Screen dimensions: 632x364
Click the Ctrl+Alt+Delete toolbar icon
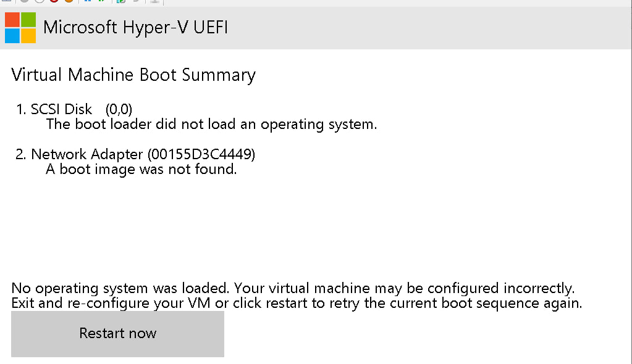tap(6, 1)
